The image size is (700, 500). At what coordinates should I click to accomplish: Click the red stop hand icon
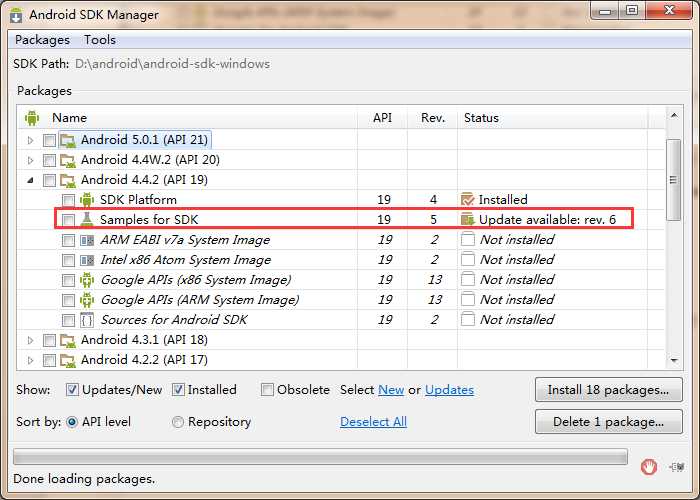[x=649, y=467]
